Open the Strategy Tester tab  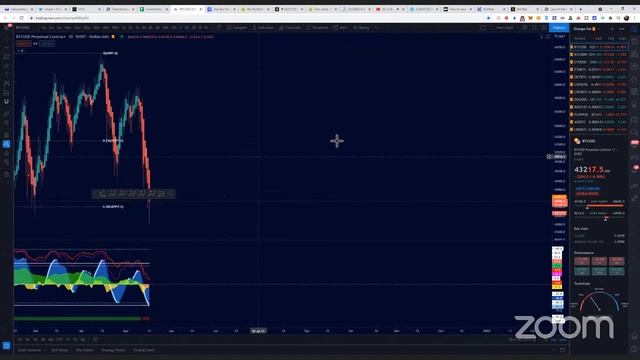point(113,350)
